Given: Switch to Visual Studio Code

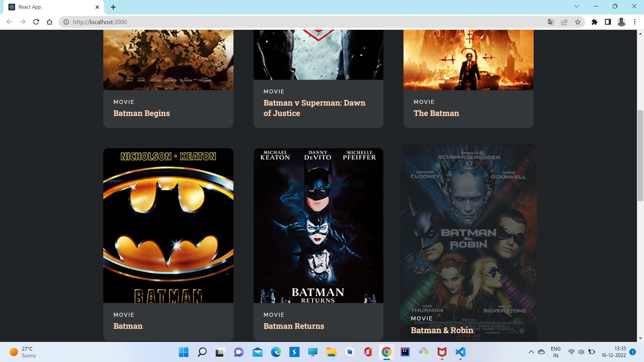Looking at the screenshot, I should [460, 352].
